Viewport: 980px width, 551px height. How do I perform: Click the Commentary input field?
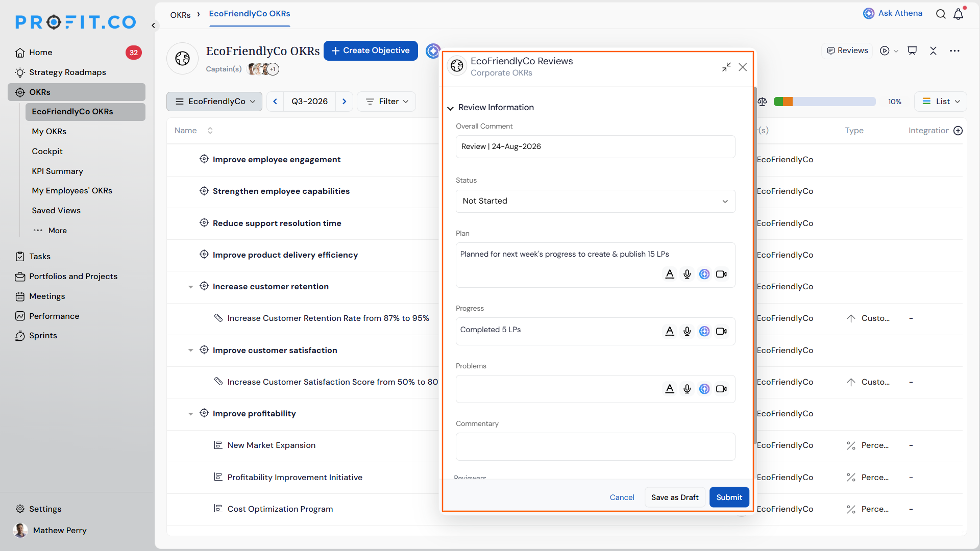pyautogui.click(x=595, y=446)
